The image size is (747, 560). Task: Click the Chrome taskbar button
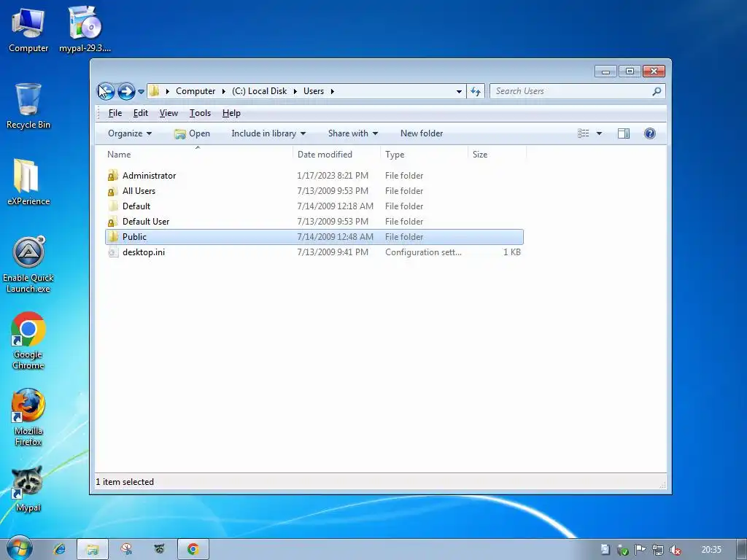click(x=193, y=549)
